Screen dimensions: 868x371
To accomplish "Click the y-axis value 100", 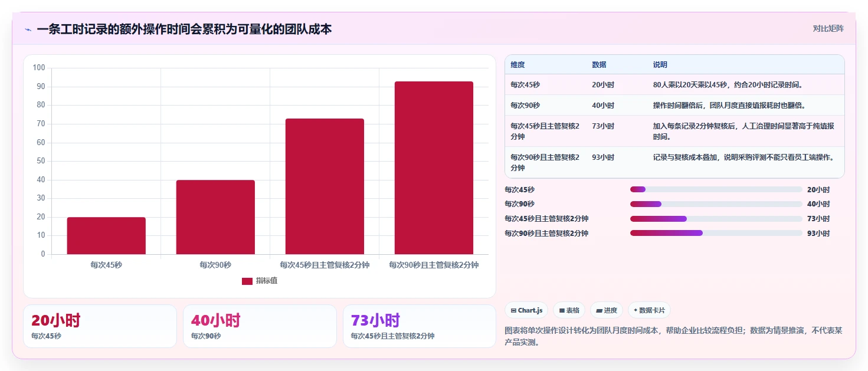I will (39, 68).
